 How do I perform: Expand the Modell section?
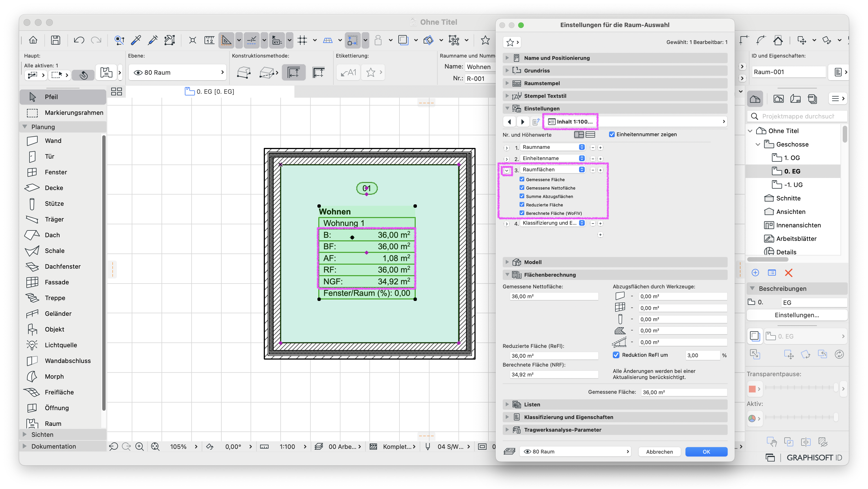507,262
